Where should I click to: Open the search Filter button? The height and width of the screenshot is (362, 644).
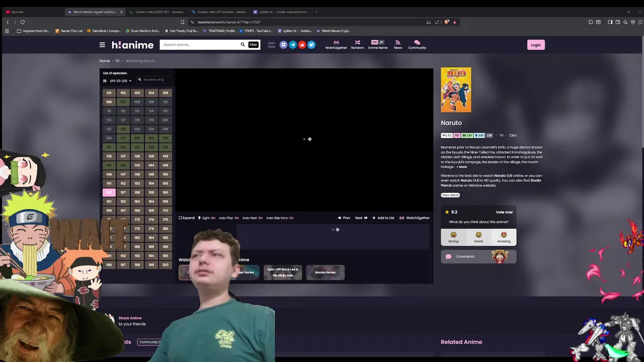253,45
